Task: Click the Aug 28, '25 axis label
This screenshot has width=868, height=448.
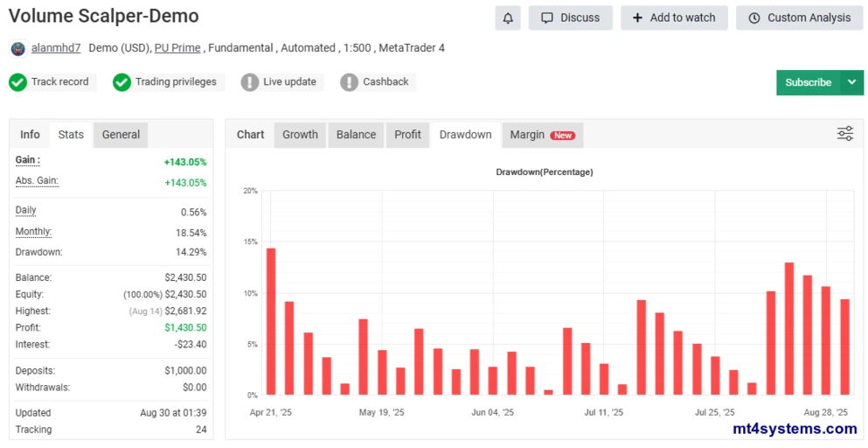Action: tap(826, 412)
